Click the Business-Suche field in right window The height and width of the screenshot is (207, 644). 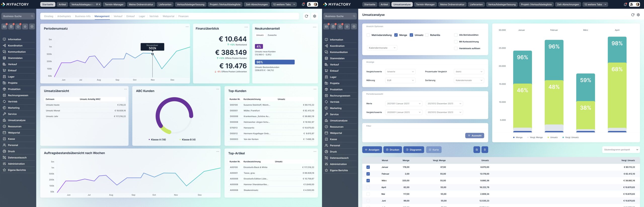coord(340,16)
